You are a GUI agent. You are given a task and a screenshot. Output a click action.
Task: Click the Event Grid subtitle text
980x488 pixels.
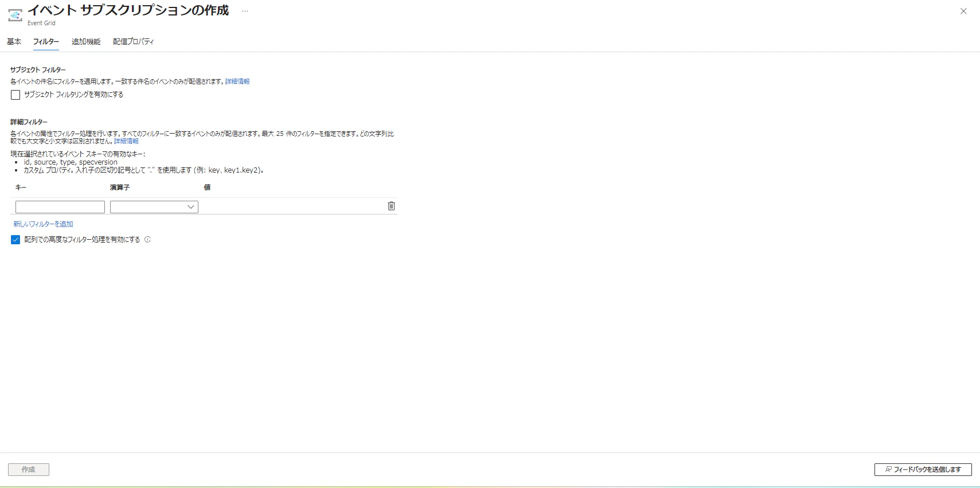[x=41, y=23]
